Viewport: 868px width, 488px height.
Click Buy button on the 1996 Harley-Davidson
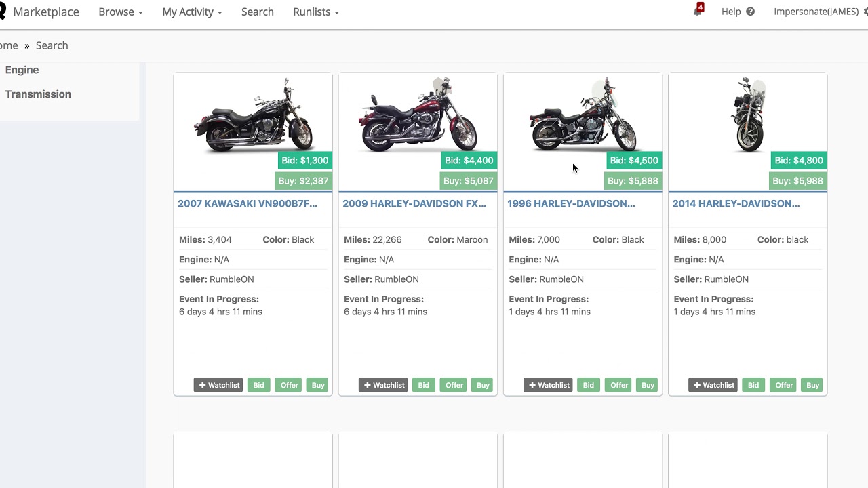(648, 385)
